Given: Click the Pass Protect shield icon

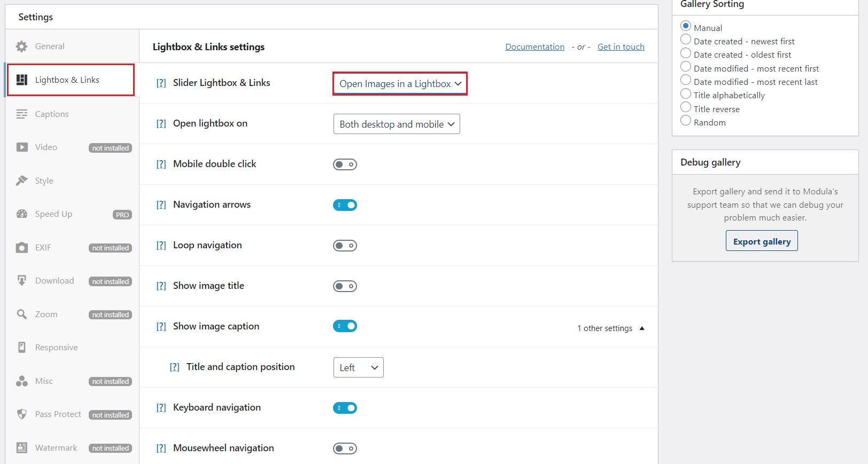Looking at the screenshot, I should pyautogui.click(x=21, y=414).
